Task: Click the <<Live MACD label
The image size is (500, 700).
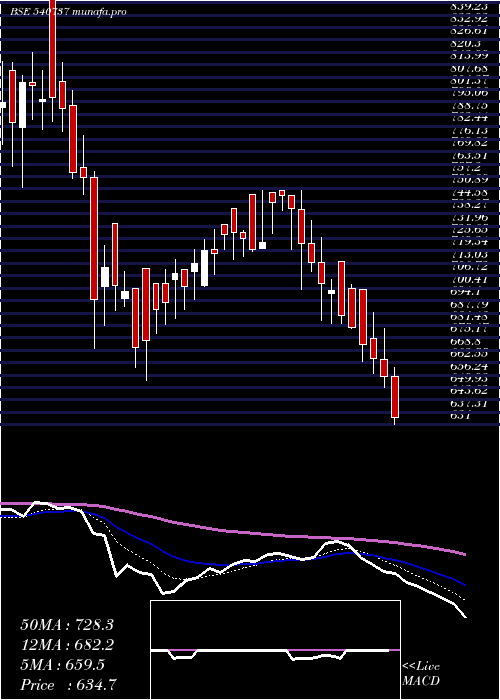Action: point(421,674)
